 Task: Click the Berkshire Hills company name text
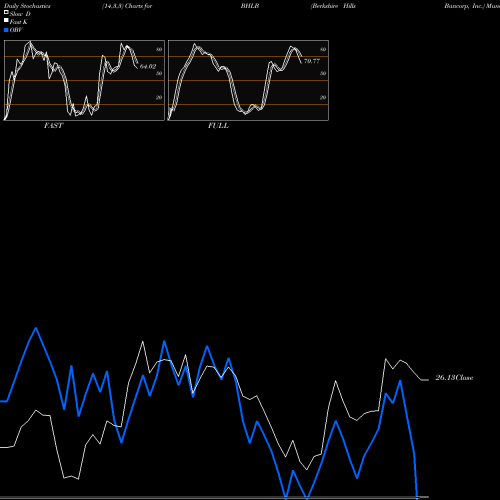pos(333,6)
